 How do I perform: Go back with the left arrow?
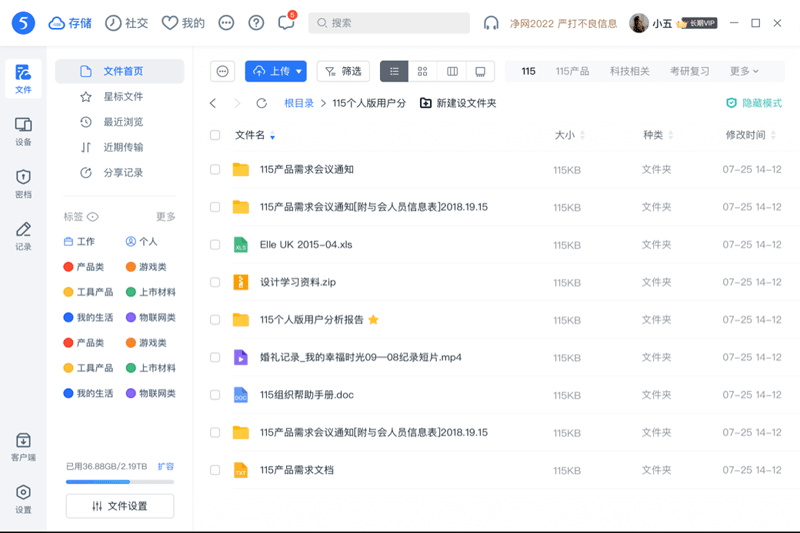coord(213,104)
